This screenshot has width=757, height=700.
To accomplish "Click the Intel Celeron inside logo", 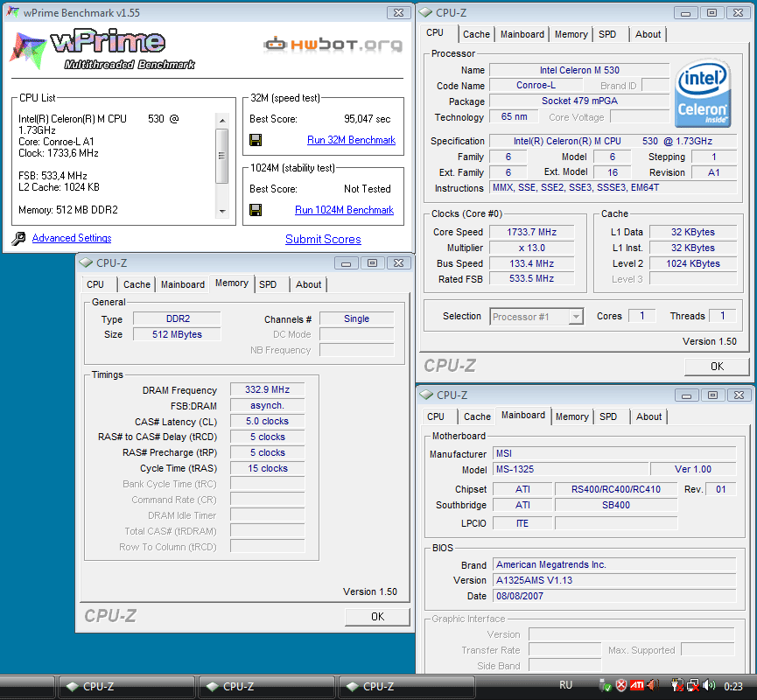I will click(x=703, y=93).
